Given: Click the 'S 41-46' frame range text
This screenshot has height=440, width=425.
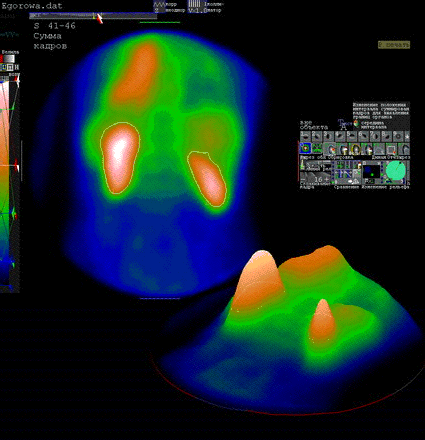Looking at the screenshot, I should pos(55,26).
